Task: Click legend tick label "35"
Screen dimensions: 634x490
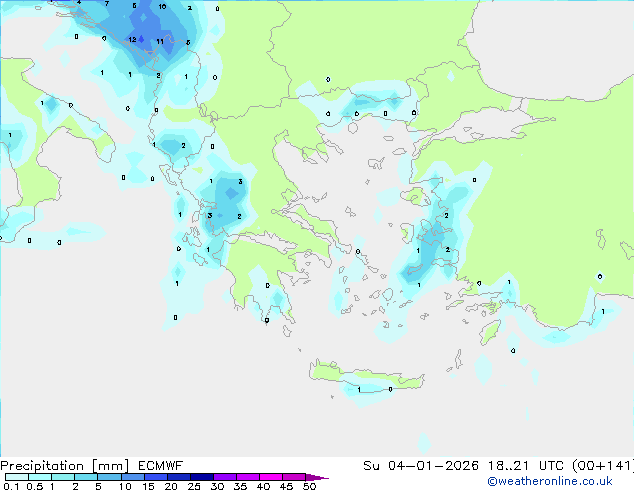Action: pos(240,486)
